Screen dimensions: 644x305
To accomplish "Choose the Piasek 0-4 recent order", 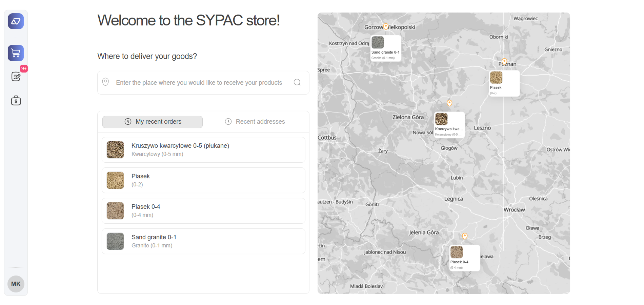I will coord(203,211).
